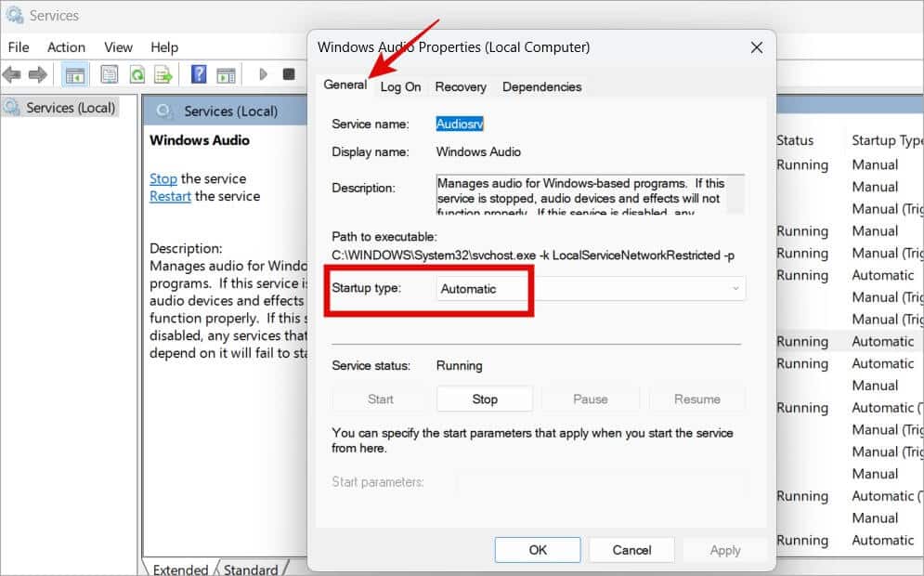Click the Stop button in the dialog
This screenshot has height=576, width=924.
coord(485,399)
